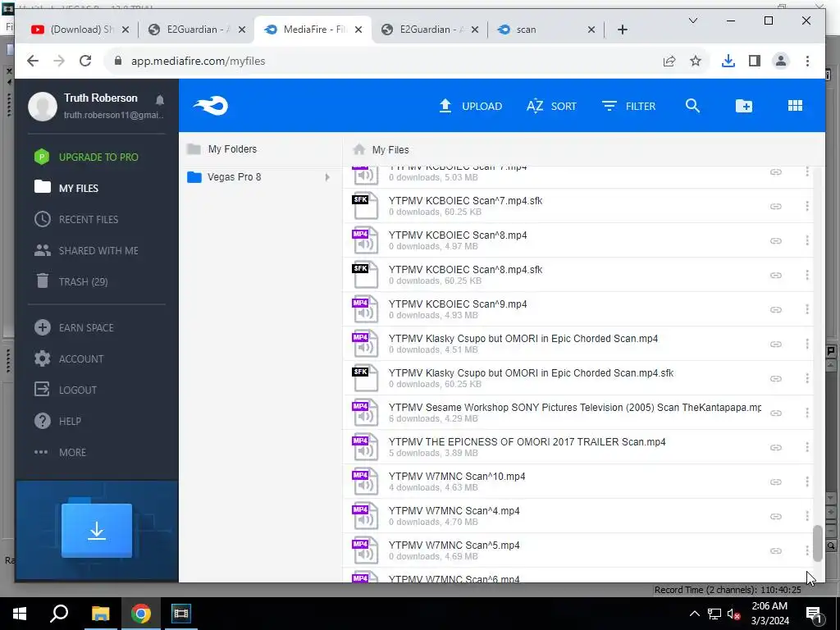The width and height of the screenshot is (840, 630).
Task: Switch to the scan tab
Action: point(546,30)
